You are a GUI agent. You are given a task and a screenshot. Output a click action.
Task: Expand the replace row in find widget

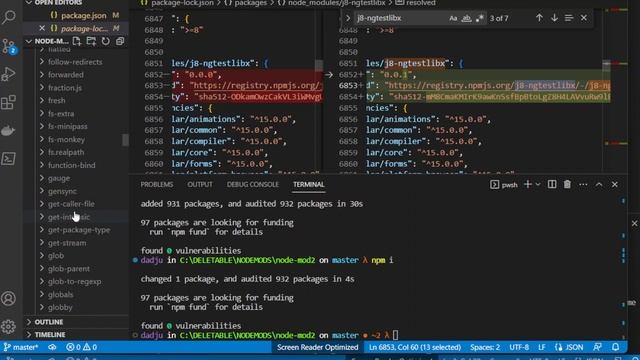348,18
